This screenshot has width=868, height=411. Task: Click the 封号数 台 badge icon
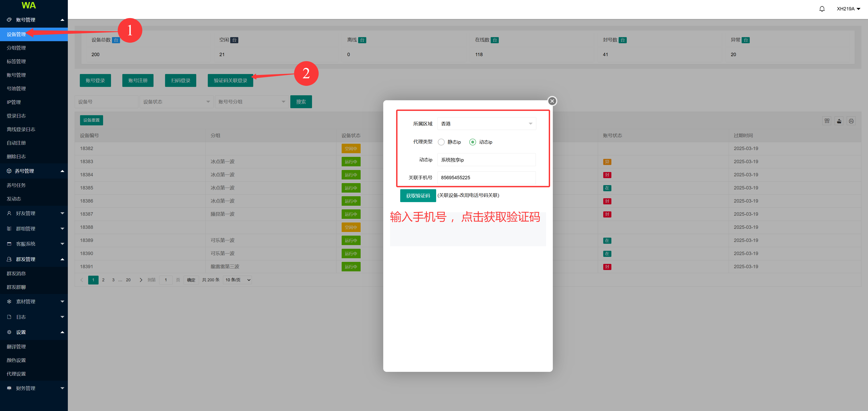point(623,40)
